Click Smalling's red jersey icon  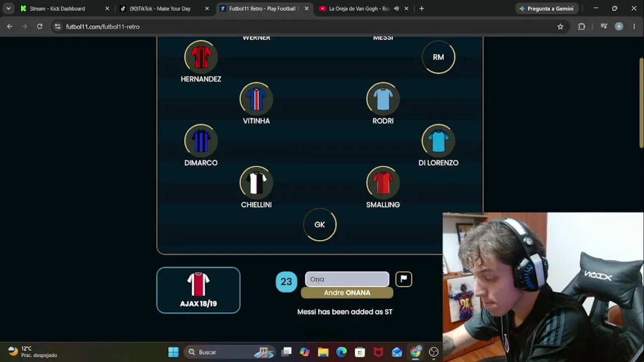point(383,183)
